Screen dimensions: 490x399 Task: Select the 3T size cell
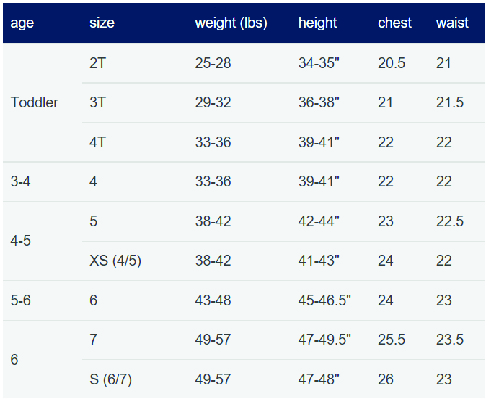[97, 102]
